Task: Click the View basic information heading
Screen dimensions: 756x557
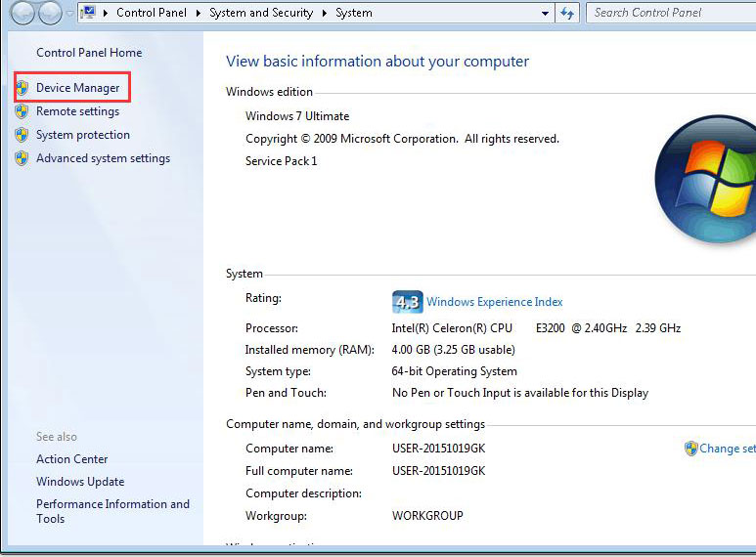Action: click(378, 62)
